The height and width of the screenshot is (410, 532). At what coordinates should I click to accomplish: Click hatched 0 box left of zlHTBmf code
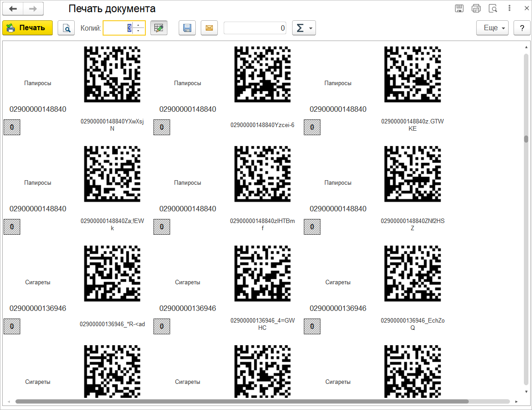[x=162, y=227]
